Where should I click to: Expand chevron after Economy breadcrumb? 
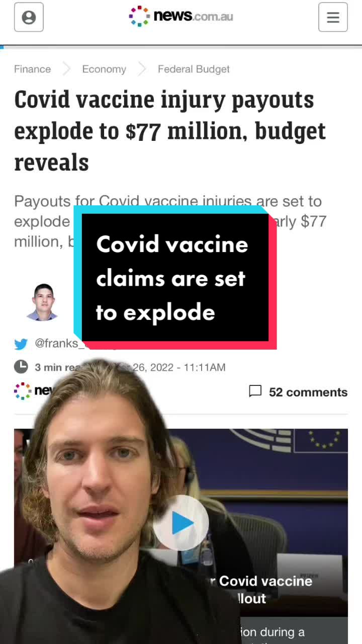point(142,69)
